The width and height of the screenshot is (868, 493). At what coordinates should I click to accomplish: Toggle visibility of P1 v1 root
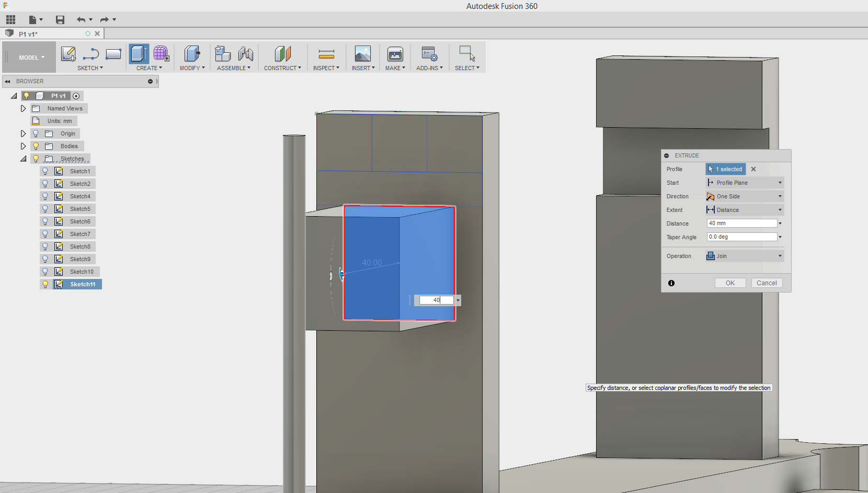(x=26, y=96)
